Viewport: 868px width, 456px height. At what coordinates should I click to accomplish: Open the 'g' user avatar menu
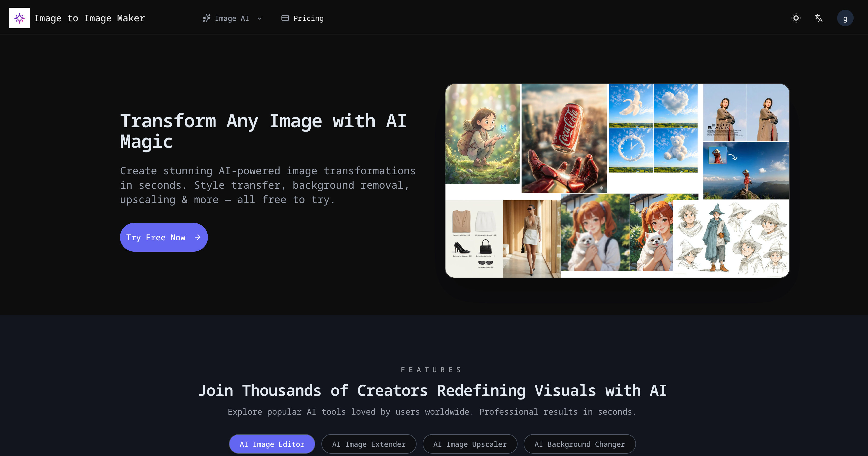tap(845, 18)
